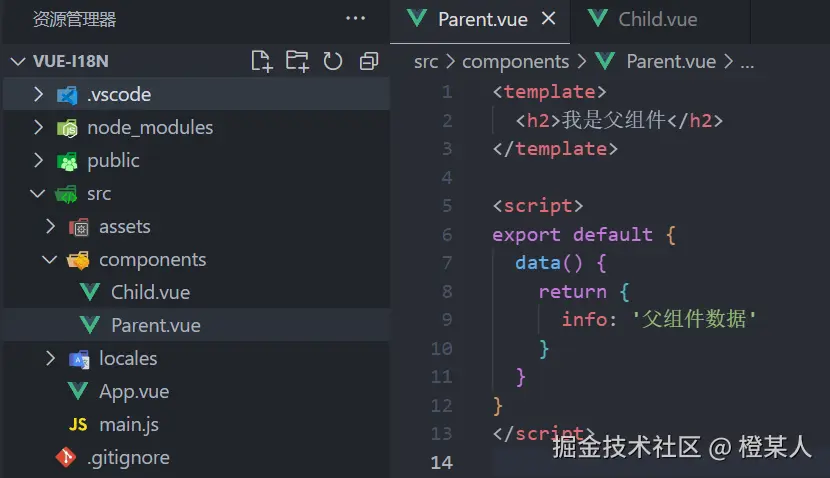Viewport: 830px width, 478px height.
Task: Click the Vue icon beside App.vue
Action: 78,391
